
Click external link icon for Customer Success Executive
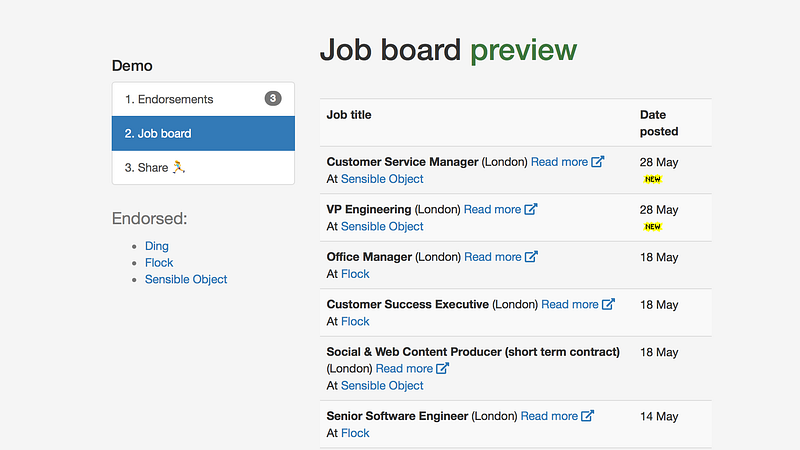click(x=608, y=304)
